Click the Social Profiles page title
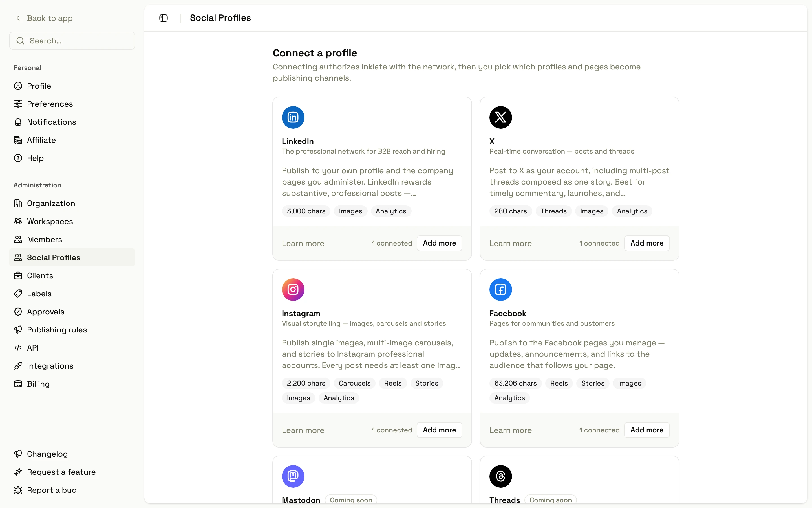Viewport: 812px width, 508px height. click(220, 18)
